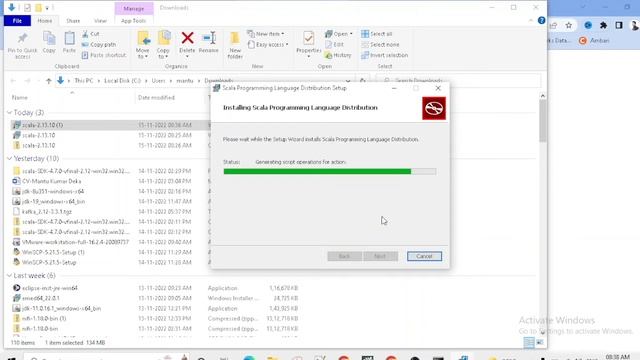This screenshot has height=360, width=640.
Task: Select the scala-2.13.10 (1) file
Action: pos(42,125)
